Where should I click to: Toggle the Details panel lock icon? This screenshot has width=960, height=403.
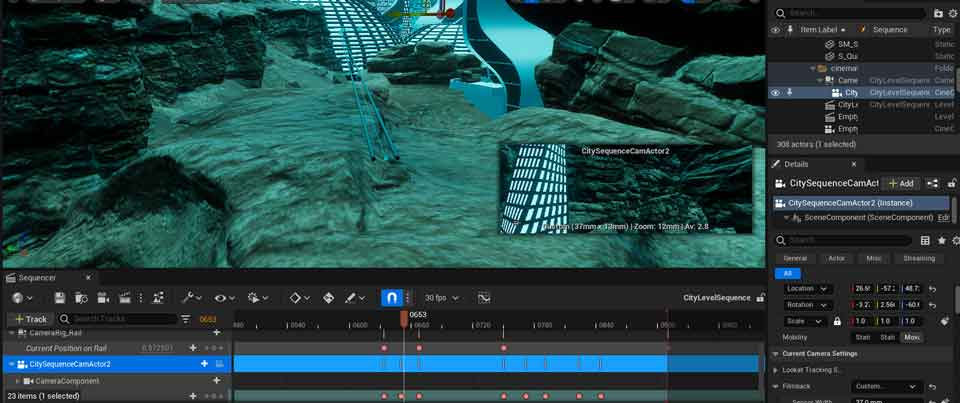(x=951, y=183)
